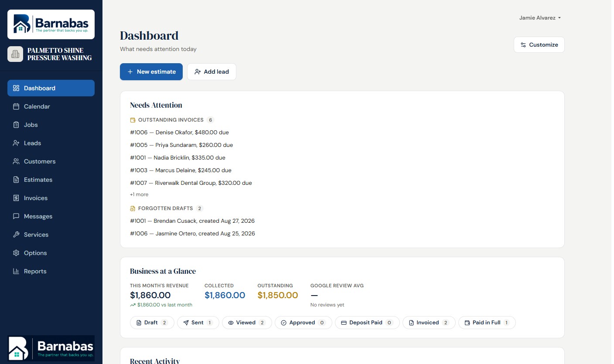
Task: Click the Options gear icon
Action: [x=16, y=253]
